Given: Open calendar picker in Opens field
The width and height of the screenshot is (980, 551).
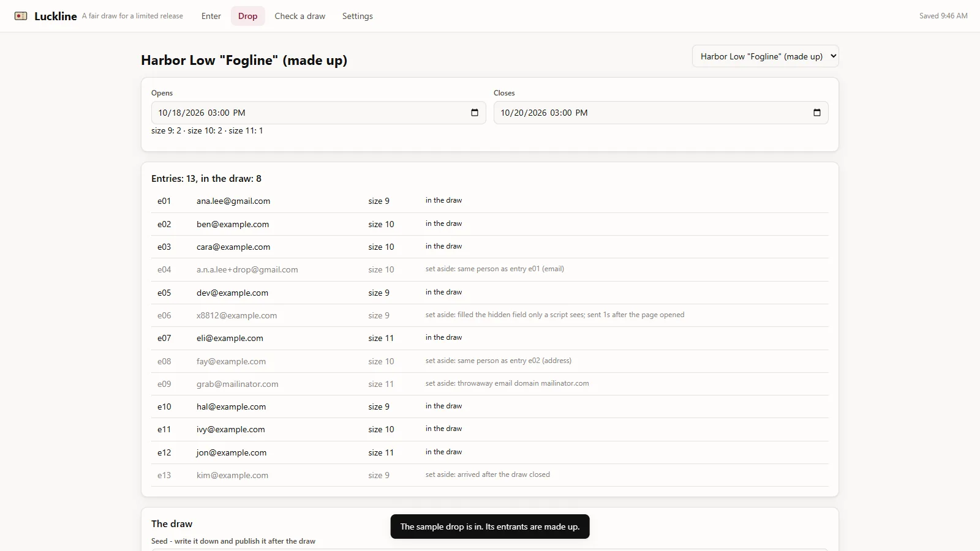Looking at the screenshot, I should [475, 113].
